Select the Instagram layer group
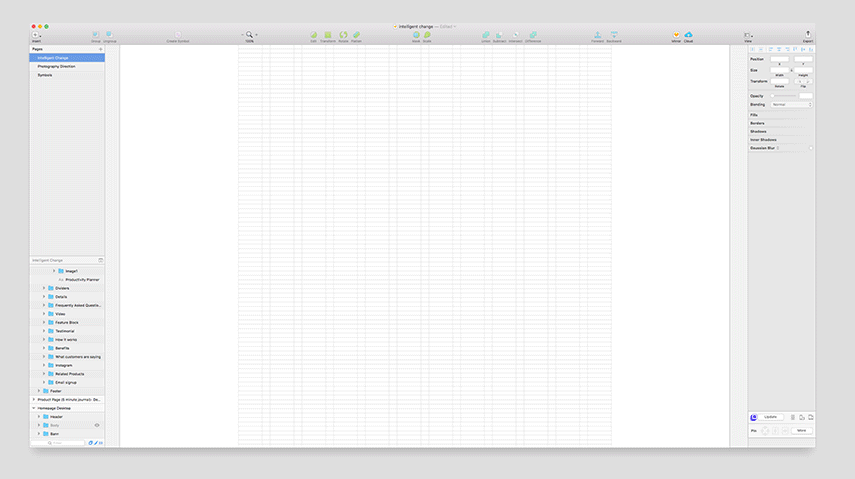The height and width of the screenshot is (479, 855). tap(67, 366)
